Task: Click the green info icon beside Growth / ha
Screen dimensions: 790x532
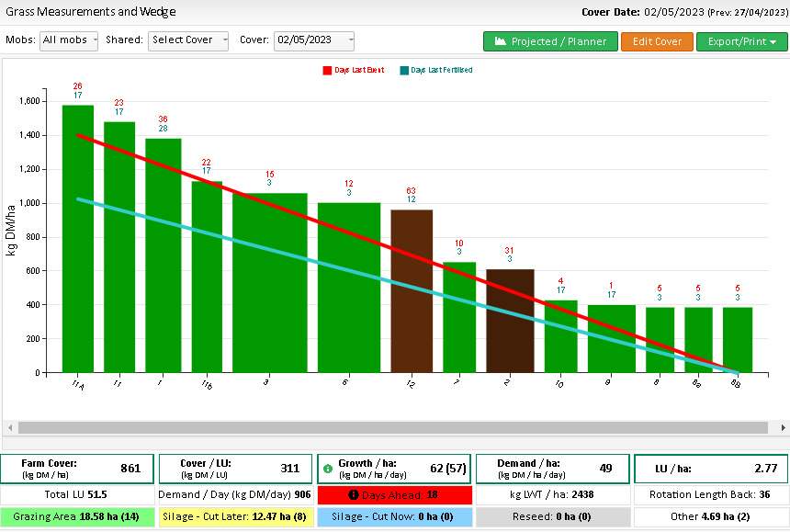Action: 327,469
